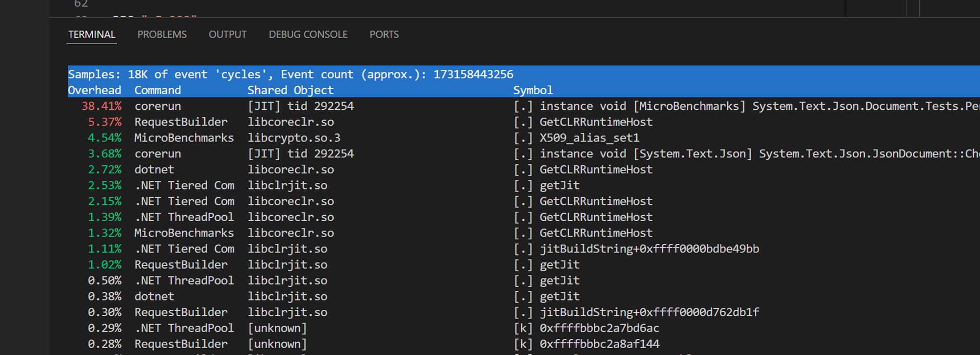Screen dimensions: 980x355
Task: Click the Shared Object column header
Action: click(291, 90)
